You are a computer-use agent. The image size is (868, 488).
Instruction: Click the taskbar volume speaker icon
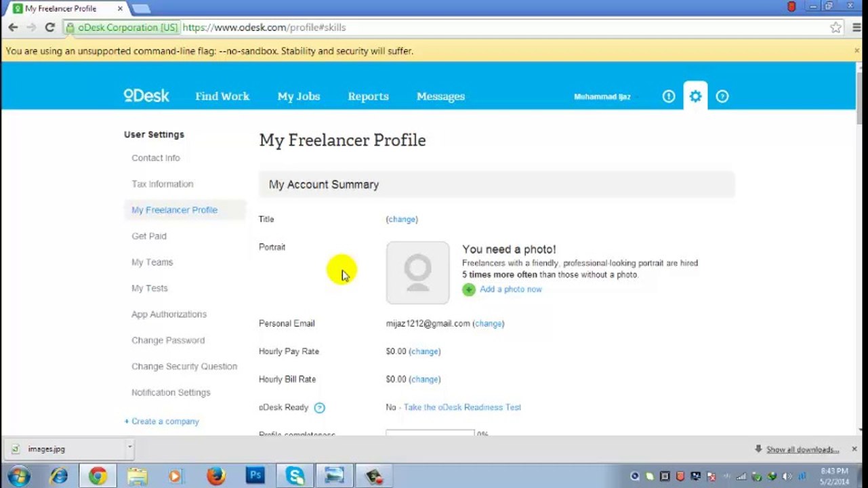[787, 476]
